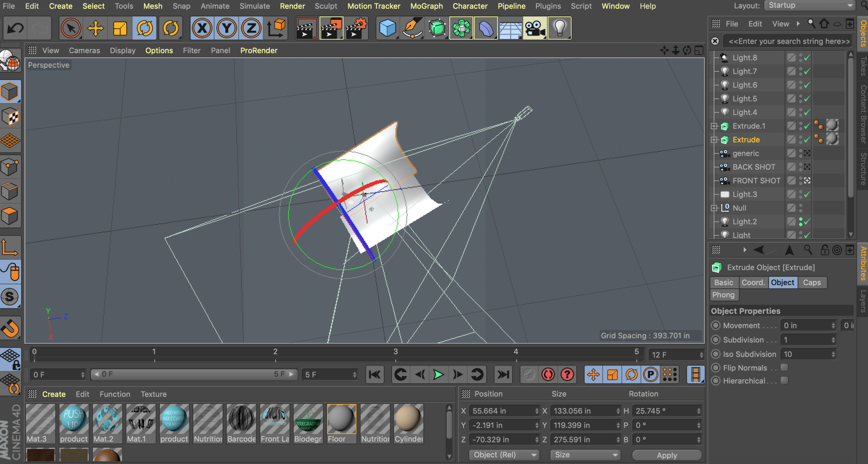Expand the Null object hierarchy
The image size is (868, 464).
[x=714, y=208]
